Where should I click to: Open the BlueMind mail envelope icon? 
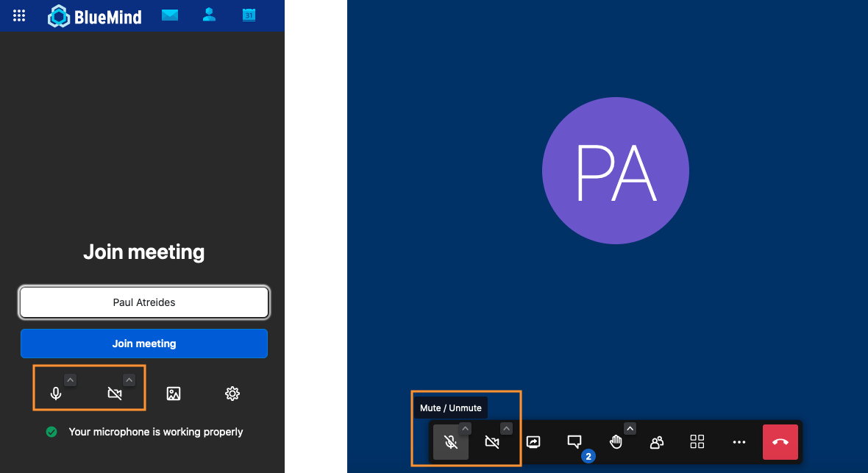tap(170, 15)
